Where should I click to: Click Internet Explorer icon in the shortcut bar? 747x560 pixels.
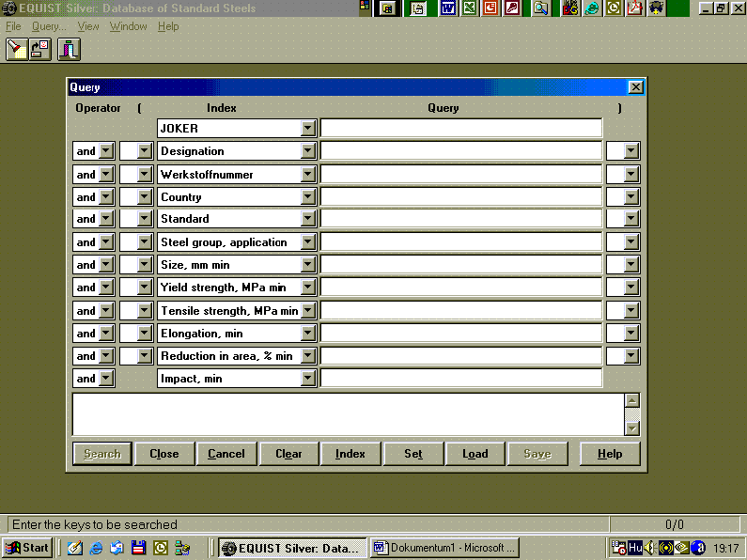[x=592, y=8]
